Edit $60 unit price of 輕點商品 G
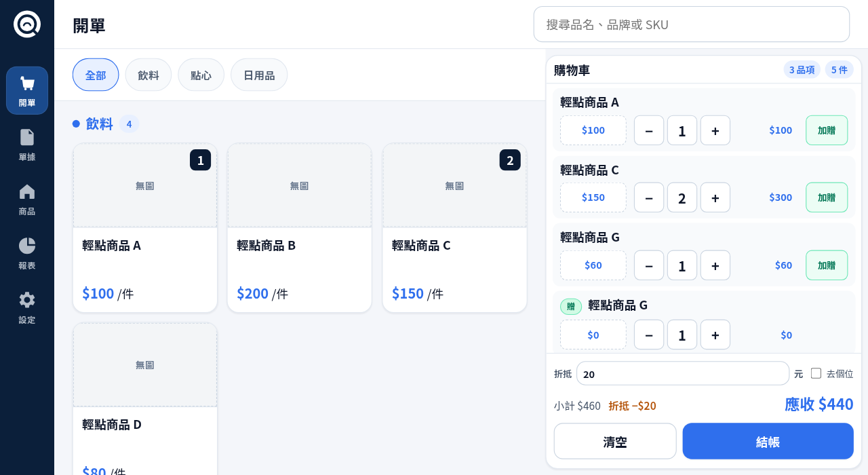868x475 pixels. pos(593,265)
